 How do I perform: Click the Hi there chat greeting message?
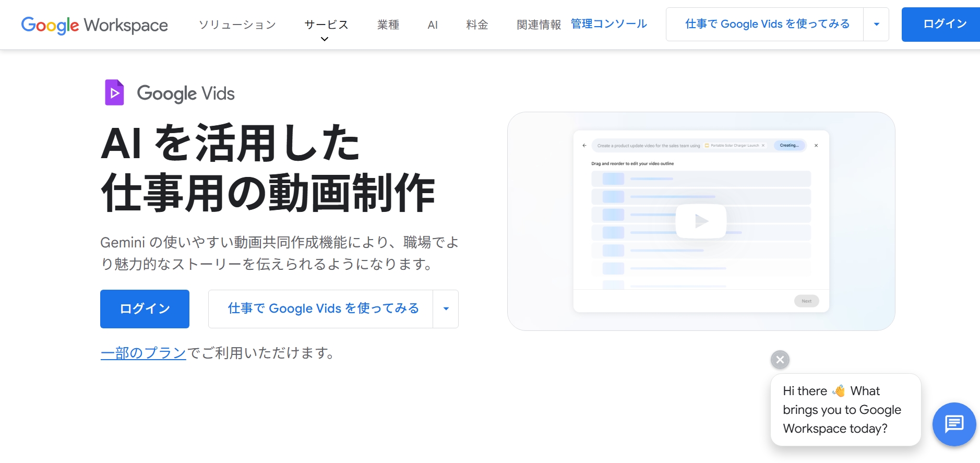tap(845, 410)
